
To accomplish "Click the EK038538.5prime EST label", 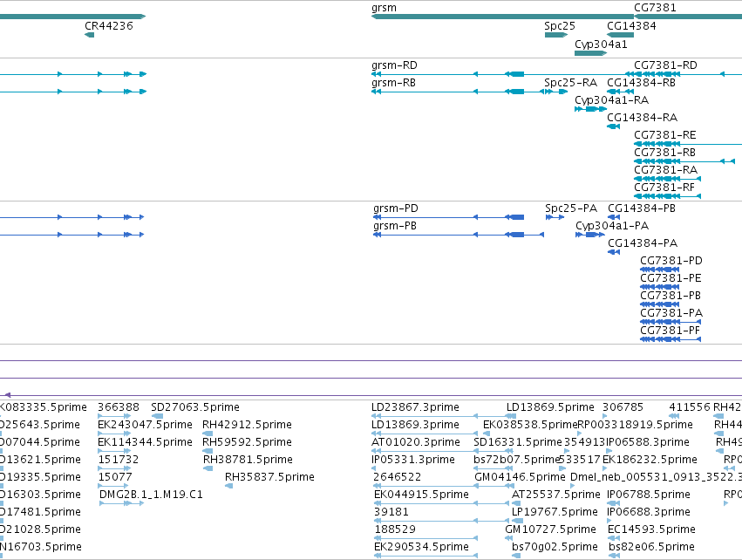I will [x=530, y=425].
